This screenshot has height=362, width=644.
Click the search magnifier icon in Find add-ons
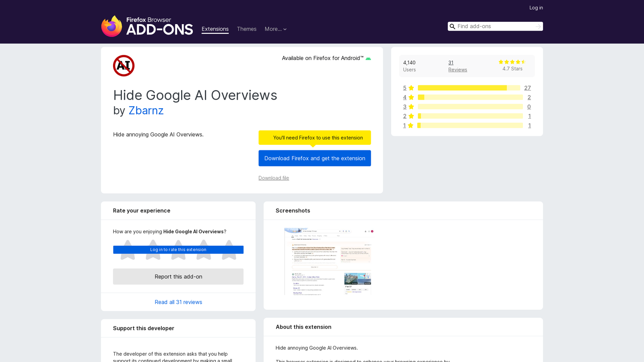[452, 27]
